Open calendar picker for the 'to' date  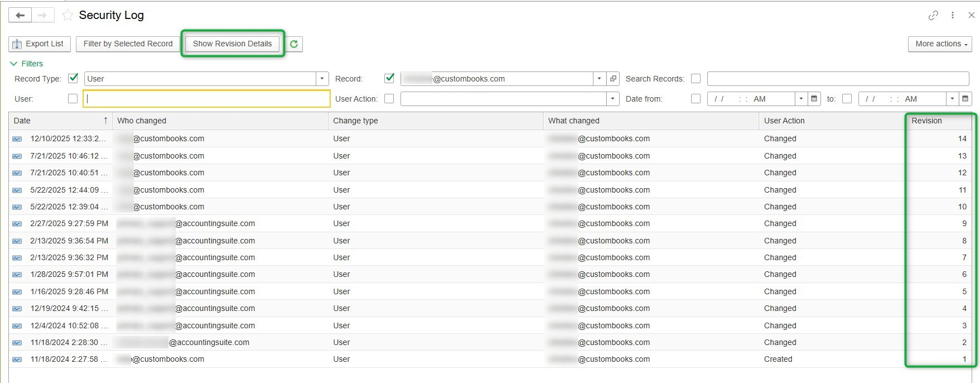[x=965, y=99]
